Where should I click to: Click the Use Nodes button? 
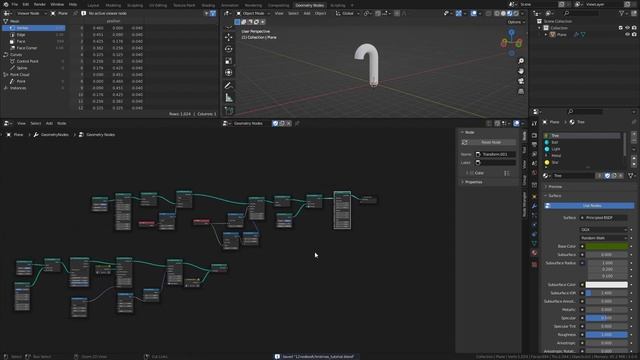click(589, 206)
